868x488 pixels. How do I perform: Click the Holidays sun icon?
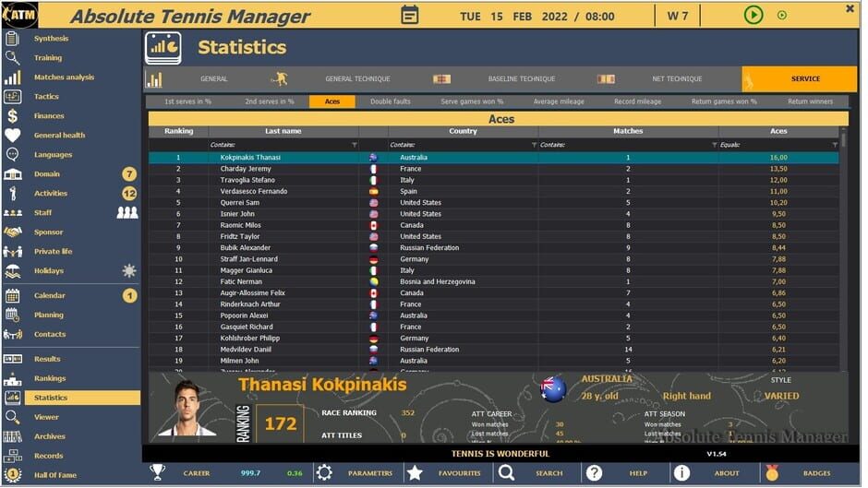pos(129,271)
